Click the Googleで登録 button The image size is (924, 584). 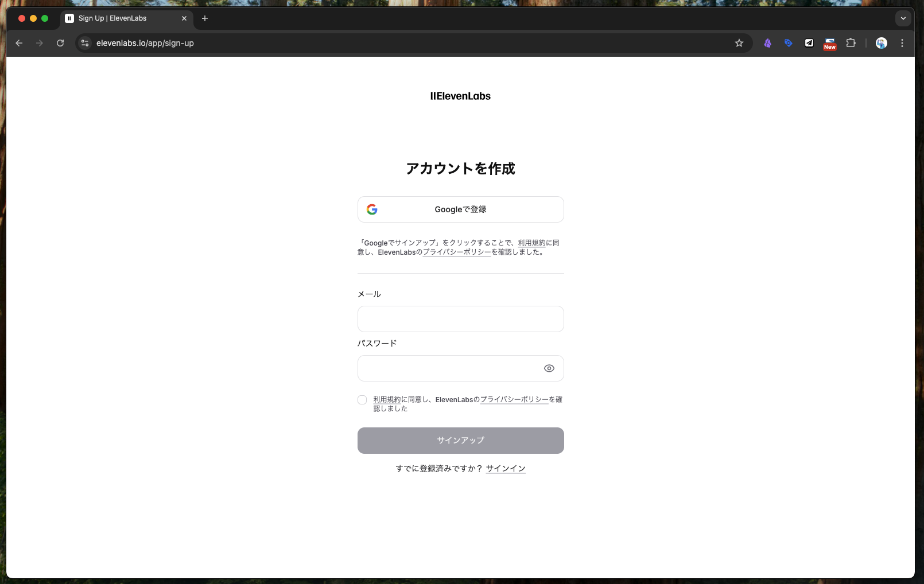click(x=460, y=209)
